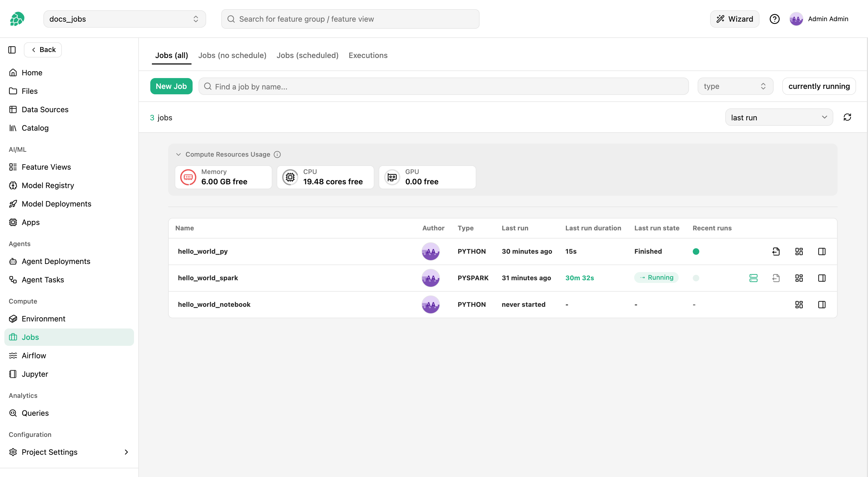Viewport: 868px width, 477px height.
Task: Expand Project Settings in sidebar
Action: (x=69, y=452)
